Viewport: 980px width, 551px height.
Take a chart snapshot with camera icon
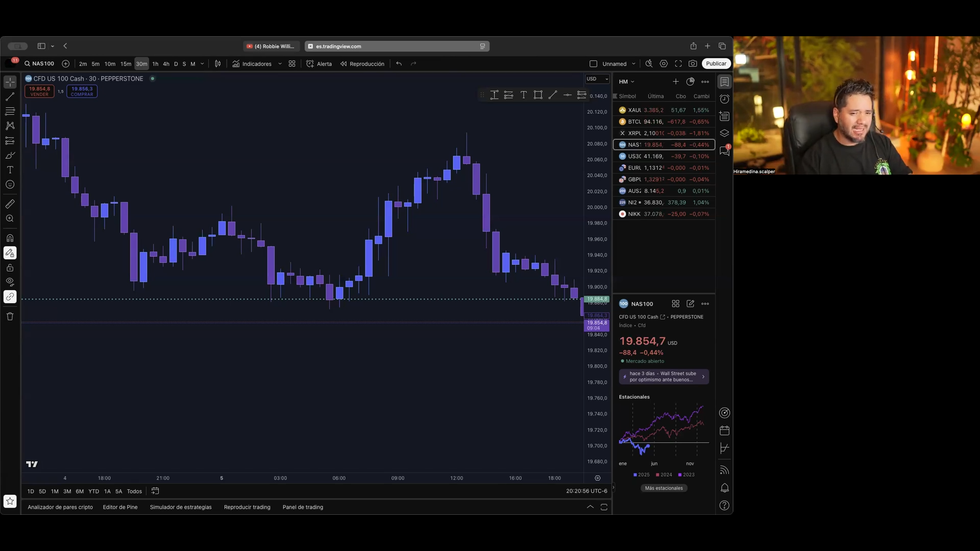click(x=693, y=64)
